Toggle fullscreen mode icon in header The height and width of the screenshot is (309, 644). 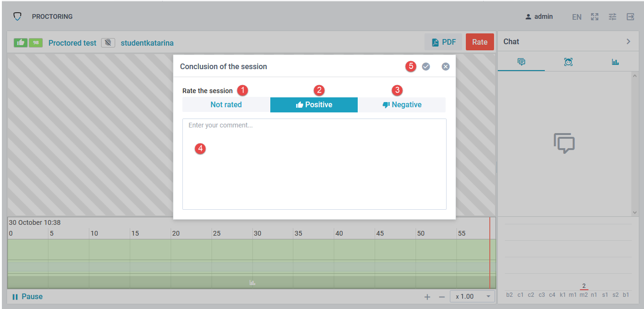(595, 17)
